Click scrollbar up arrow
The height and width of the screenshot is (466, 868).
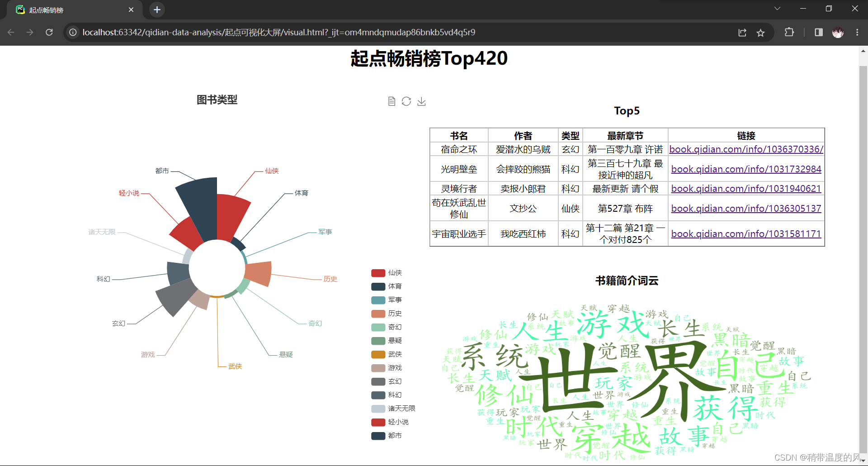tap(863, 51)
